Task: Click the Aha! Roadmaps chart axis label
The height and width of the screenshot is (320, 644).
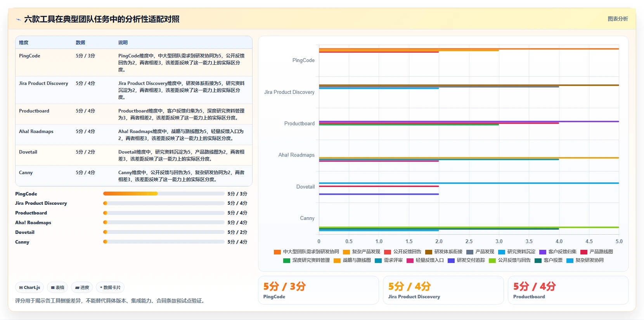Action: [x=296, y=155]
